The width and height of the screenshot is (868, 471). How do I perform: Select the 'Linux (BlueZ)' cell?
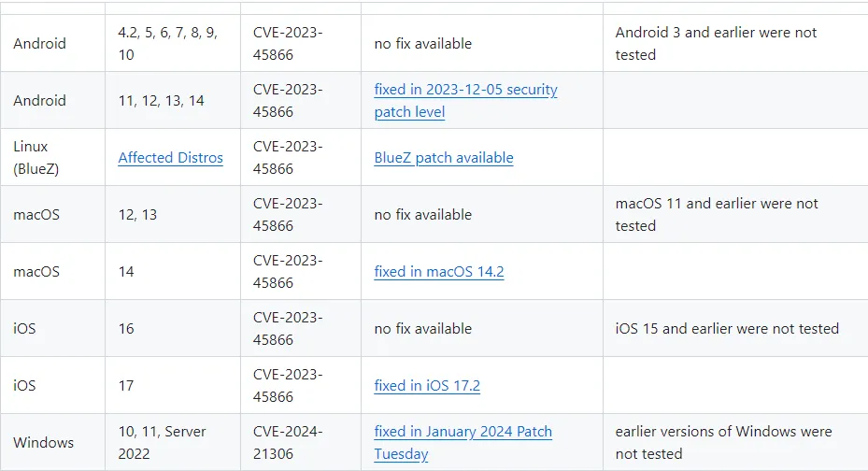point(52,157)
